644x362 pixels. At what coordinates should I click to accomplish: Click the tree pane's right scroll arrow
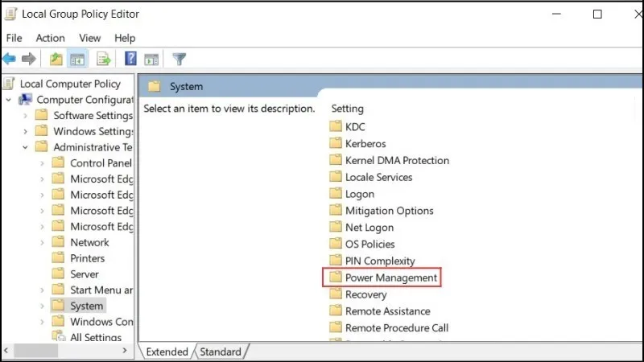click(125, 351)
